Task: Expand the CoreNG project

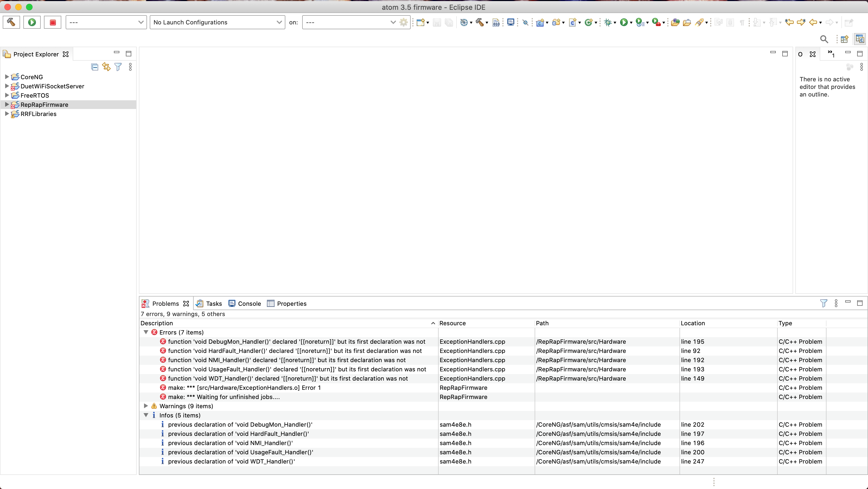Action: [x=7, y=77]
